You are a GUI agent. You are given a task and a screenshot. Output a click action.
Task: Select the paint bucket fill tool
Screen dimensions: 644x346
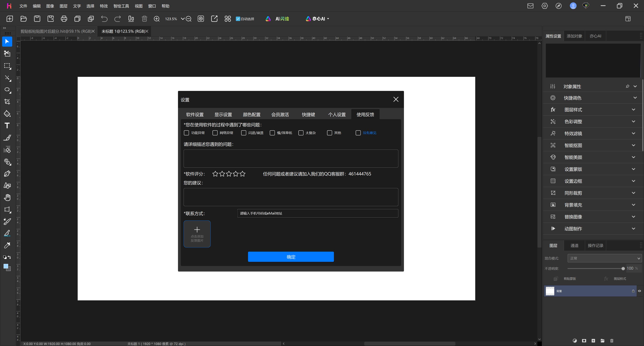coord(7,114)
